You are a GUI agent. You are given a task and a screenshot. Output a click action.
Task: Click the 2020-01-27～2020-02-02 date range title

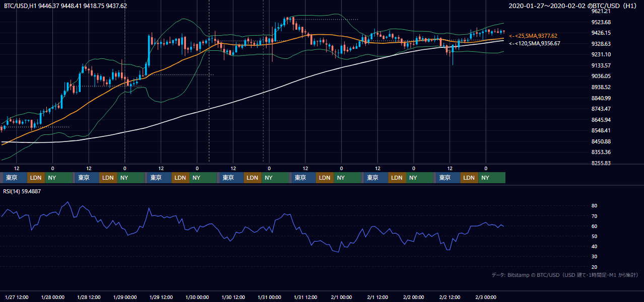(x=573, y=6)
